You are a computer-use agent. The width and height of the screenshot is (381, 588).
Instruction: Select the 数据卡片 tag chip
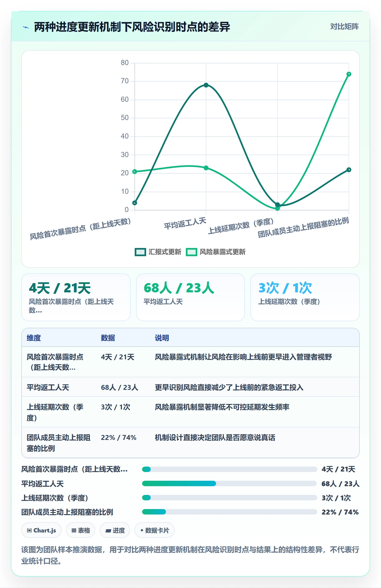155,530
